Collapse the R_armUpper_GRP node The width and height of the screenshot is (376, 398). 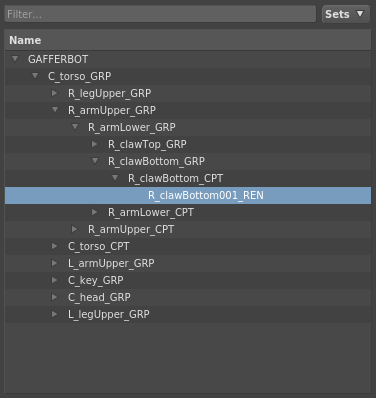coord(55,110)
